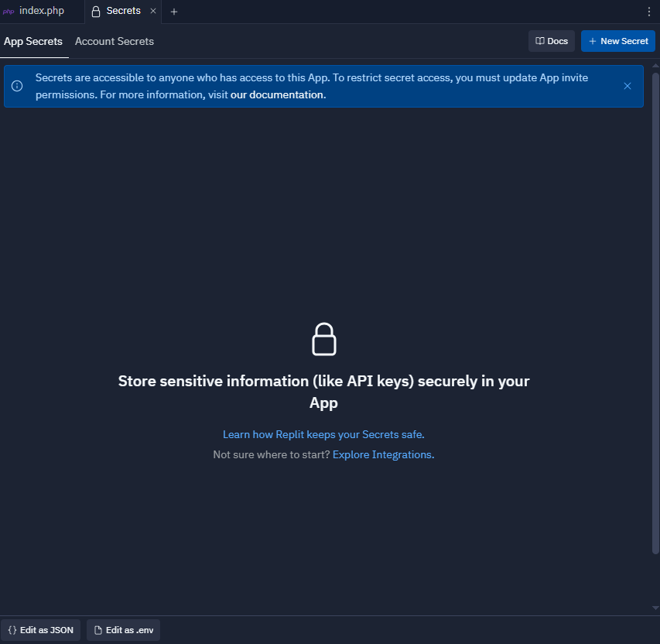Select the App Secrets tab
This screenshot has width=660, height=644.
(x=33, y=41)
